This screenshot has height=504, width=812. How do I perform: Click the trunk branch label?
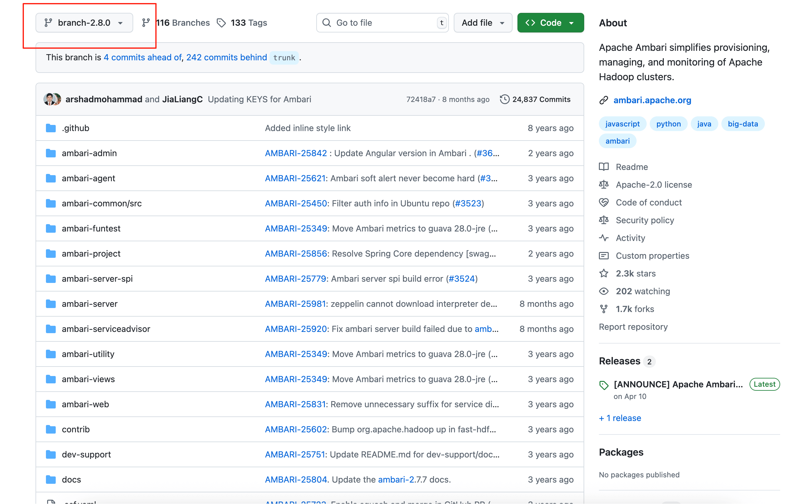pyautogui.click(x=284, y=58)
